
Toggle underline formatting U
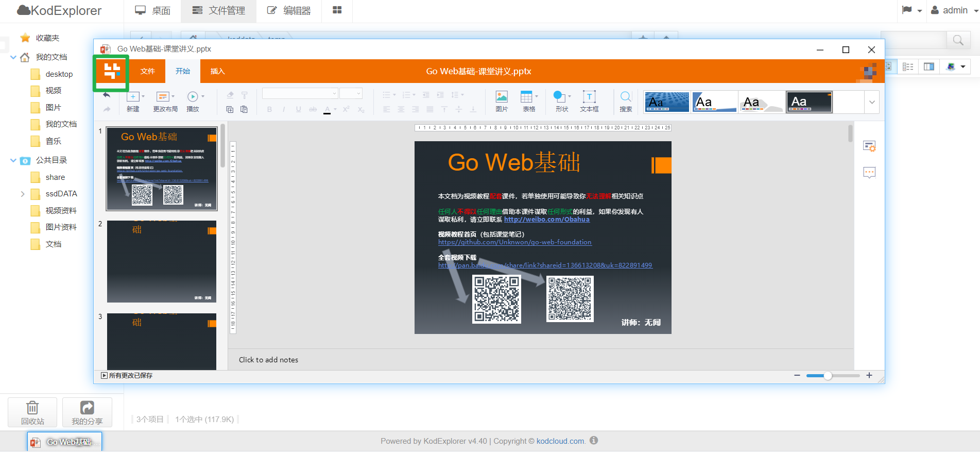(298, 109)
